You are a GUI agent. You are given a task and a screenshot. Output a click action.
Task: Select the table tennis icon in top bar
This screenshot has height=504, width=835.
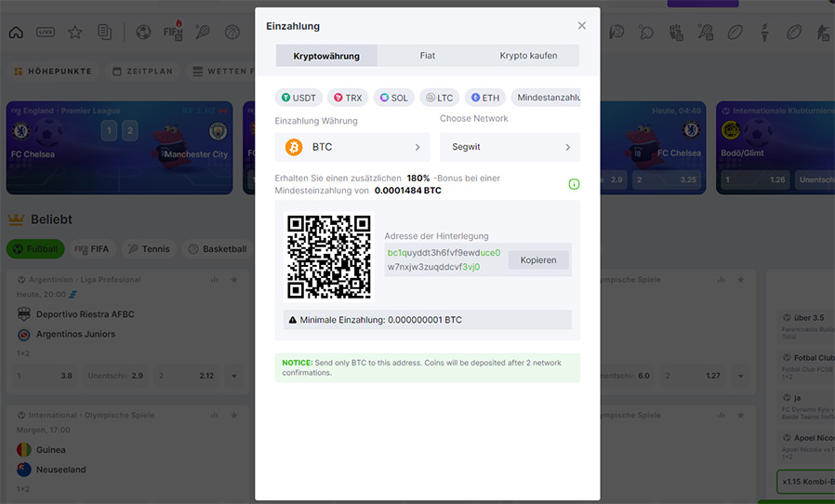click(x=646, y=33)
